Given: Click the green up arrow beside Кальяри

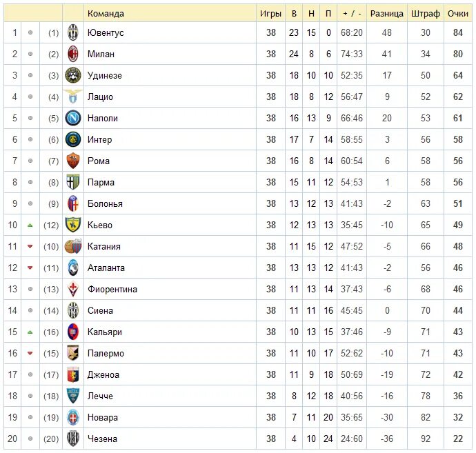Looking at the screenshot, I should click(x=30, y=332).
